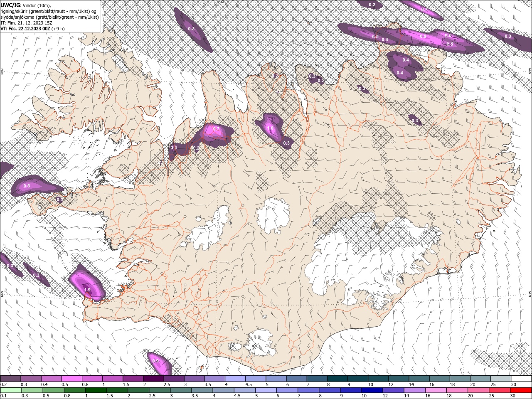Image resolution: width=532 pixels, height=399 pixels.
Task: Click the lower legend red swatch at 30
Action: click(x=521, y=390)
